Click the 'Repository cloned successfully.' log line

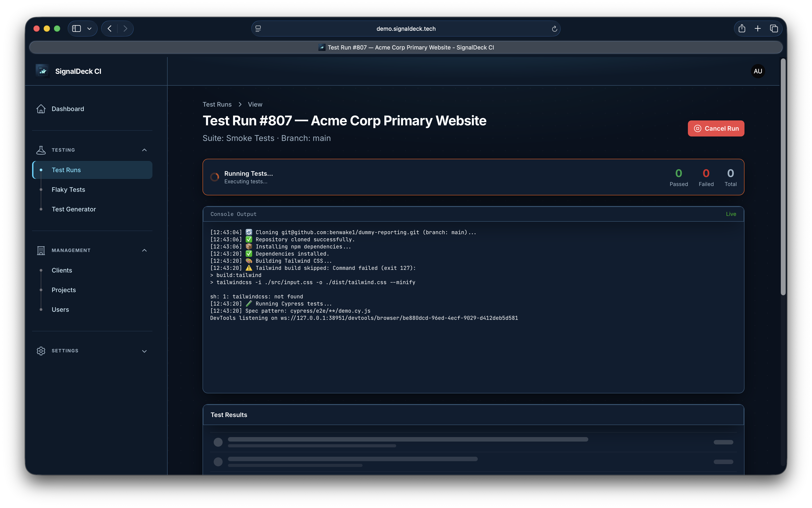pyautogui.click(x=282, y=240)
